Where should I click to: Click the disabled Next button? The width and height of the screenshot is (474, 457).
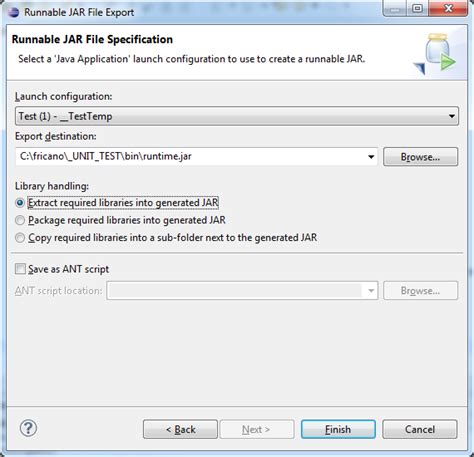coord(257,429)
